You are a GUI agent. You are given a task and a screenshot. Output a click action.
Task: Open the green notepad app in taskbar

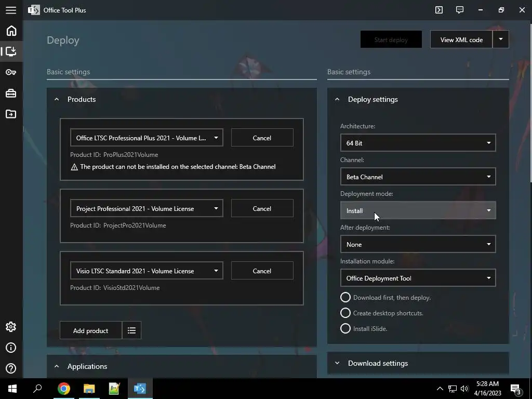(114, 389)
